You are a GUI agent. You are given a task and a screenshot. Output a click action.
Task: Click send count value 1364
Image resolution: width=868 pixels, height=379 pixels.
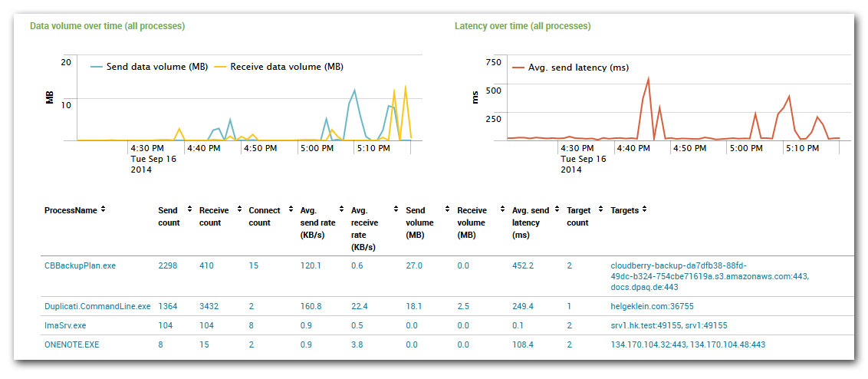[x=168, y=306]
